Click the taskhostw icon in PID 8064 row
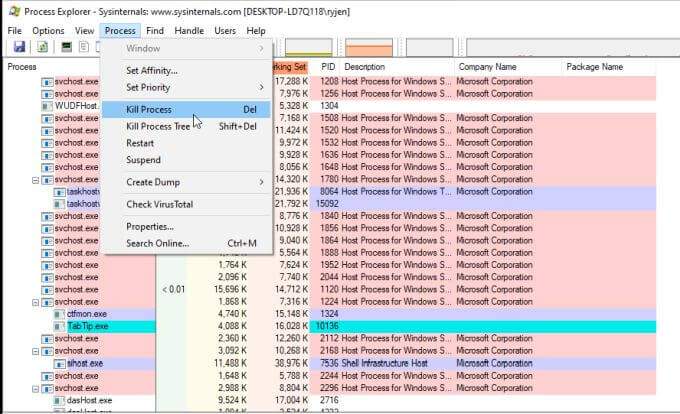The width and height of the screenshot is (680, 414). 59,192
